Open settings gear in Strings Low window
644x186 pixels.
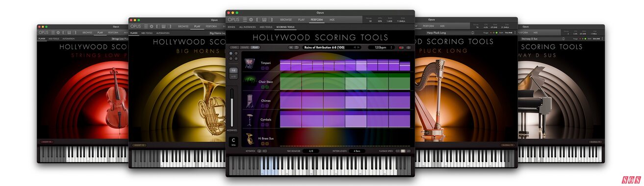58,32
